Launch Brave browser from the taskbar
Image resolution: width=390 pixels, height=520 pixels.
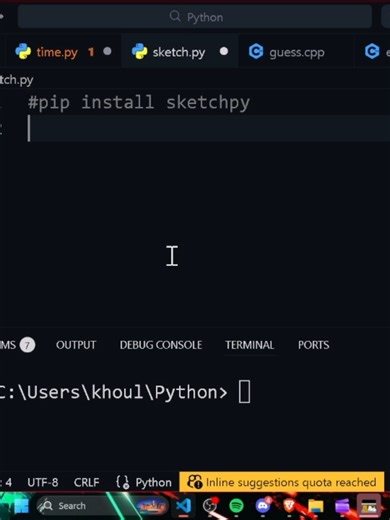click(289, 506)
